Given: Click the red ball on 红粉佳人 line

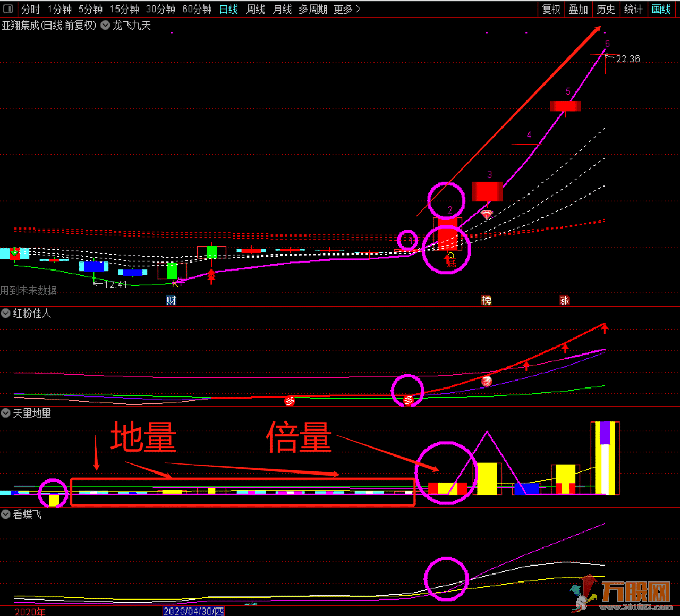Looking at the screenshot, I should pos(487,381).
